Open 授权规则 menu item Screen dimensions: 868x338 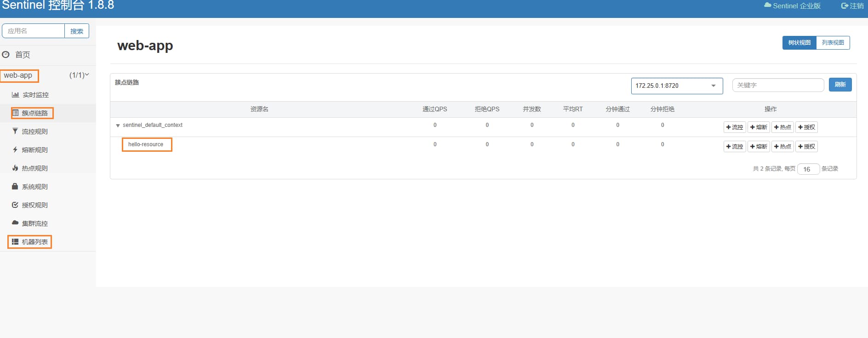coord(35,205)
